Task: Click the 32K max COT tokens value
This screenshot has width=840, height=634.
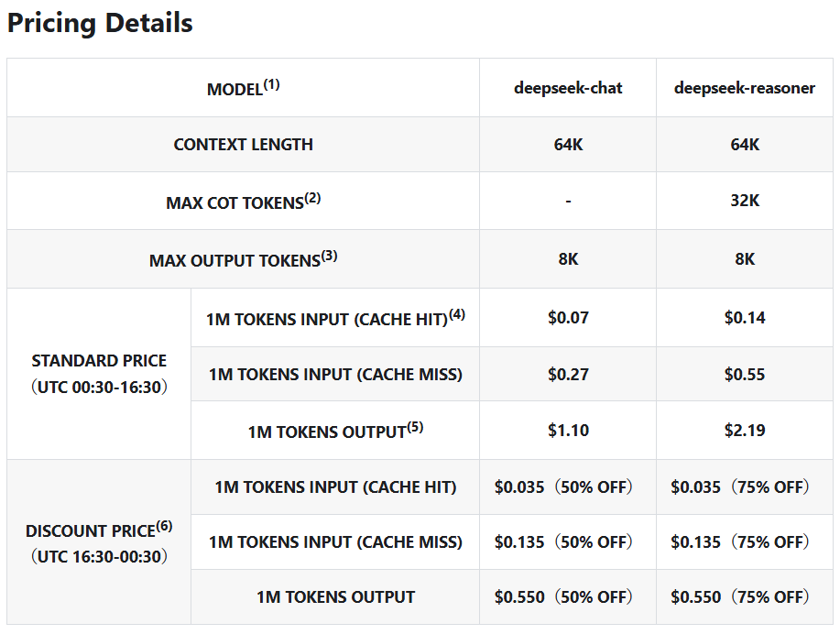Action: click(x=745, y=201)
